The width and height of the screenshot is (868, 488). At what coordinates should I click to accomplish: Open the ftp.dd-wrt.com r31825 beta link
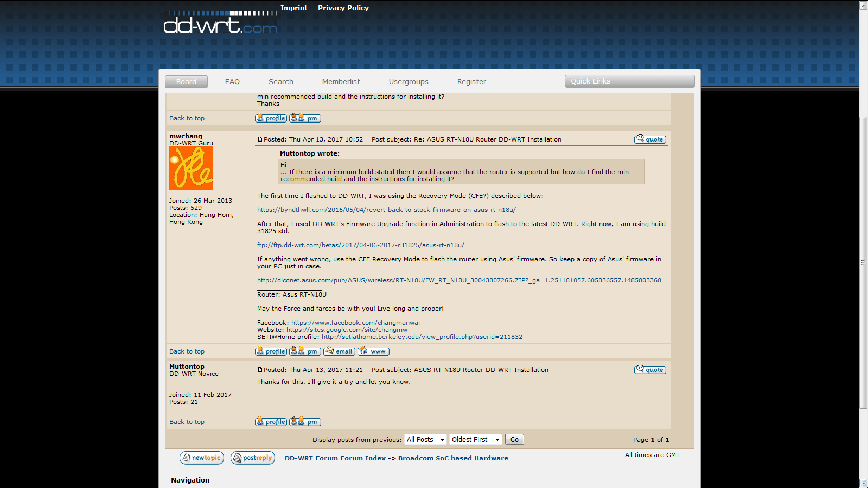(x=360, y=245)
